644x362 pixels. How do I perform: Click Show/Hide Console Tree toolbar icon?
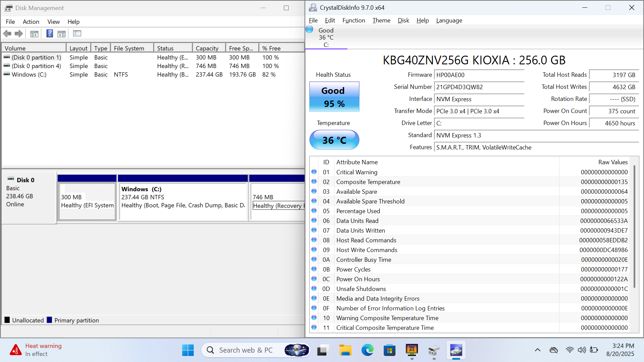pos(34,34)
